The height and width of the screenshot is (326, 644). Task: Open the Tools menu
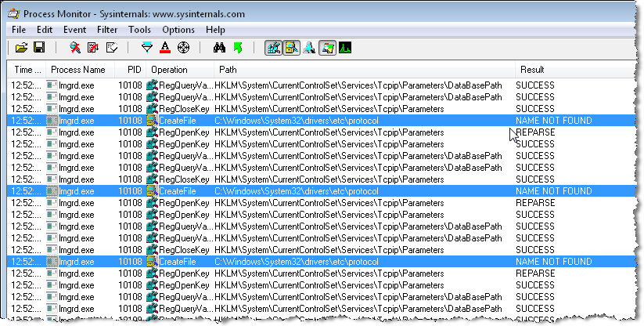click(x=139, y=30)
